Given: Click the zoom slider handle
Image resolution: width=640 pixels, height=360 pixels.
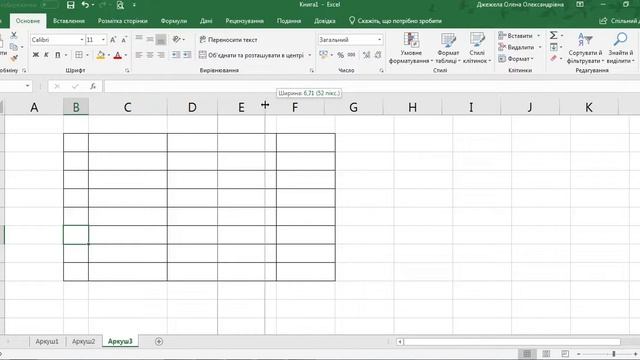Looking at the screenshot, I should coord(613,354).
